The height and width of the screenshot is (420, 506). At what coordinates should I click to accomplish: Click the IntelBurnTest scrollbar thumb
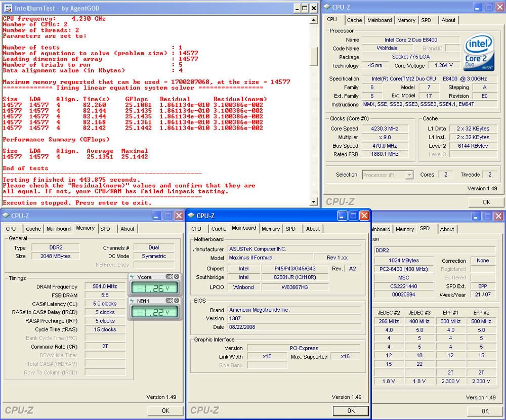click(x=313, y=57)
